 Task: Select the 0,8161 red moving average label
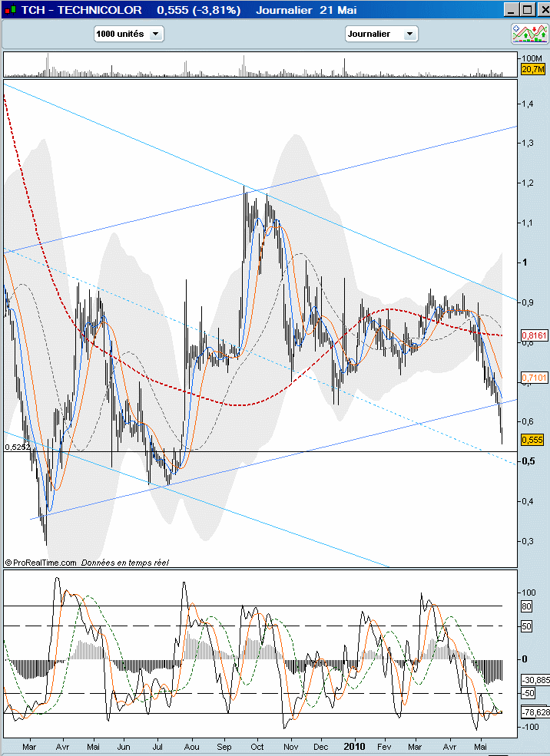(535, 335)
